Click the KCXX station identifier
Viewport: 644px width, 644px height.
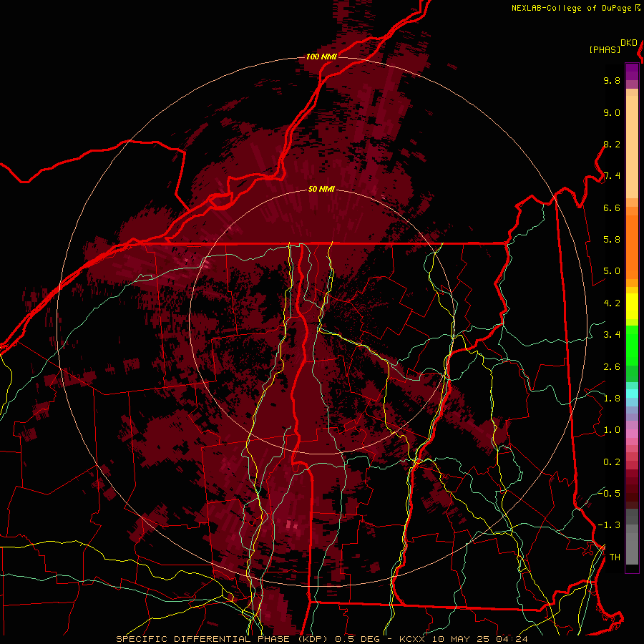(414, 639)
